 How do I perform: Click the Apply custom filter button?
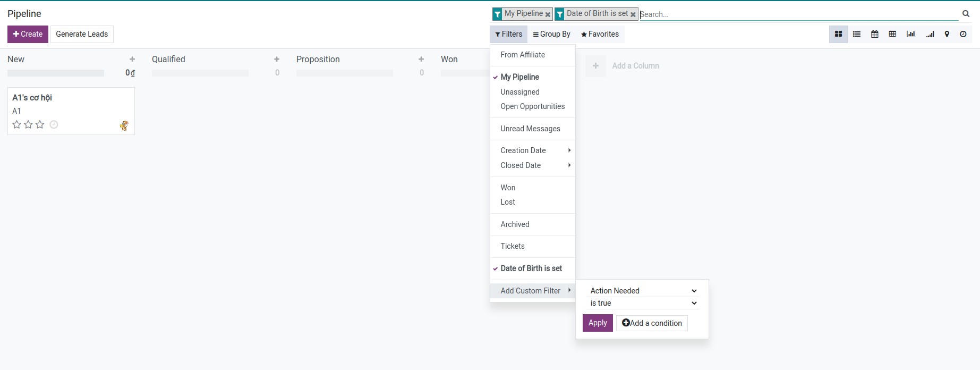(x=598, y=323)
